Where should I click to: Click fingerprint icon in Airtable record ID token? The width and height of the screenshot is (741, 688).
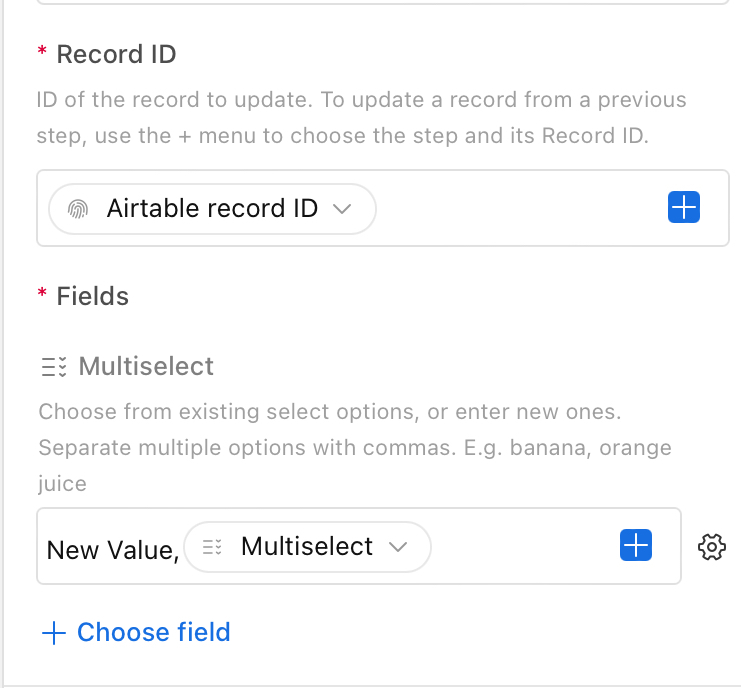click(78, 209)
